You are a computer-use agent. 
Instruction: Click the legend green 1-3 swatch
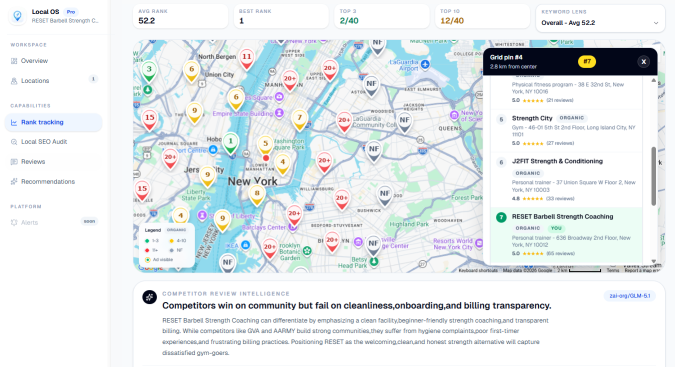click(x=147, y=241)
